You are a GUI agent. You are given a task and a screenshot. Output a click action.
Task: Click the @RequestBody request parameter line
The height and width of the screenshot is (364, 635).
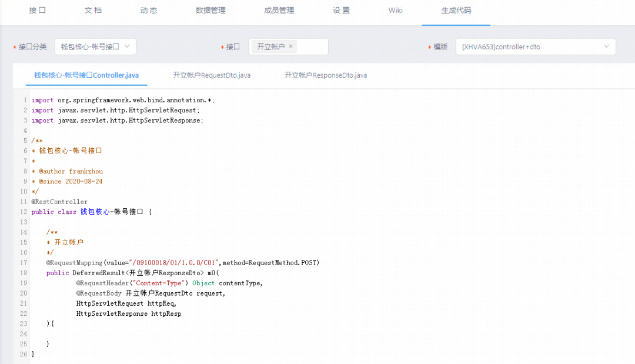pyautogui.click(x=151, y=293)
